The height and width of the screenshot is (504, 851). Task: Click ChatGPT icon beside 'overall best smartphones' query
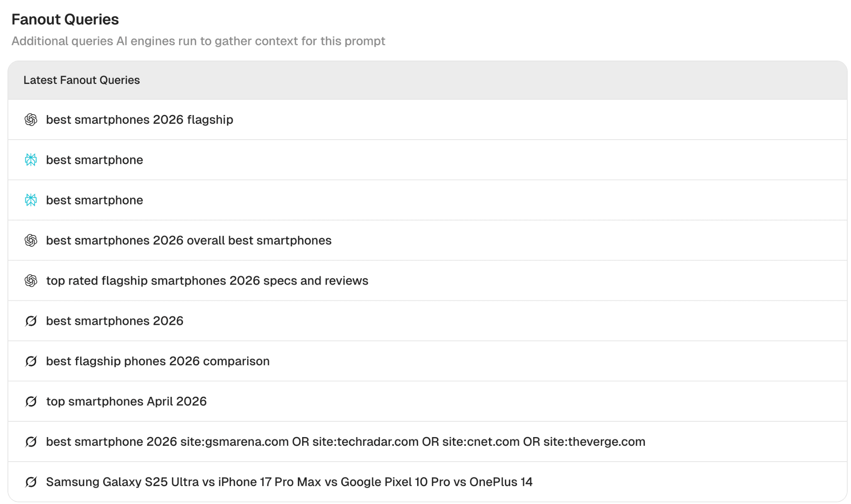pyautogui.click(x=31, y=241)
